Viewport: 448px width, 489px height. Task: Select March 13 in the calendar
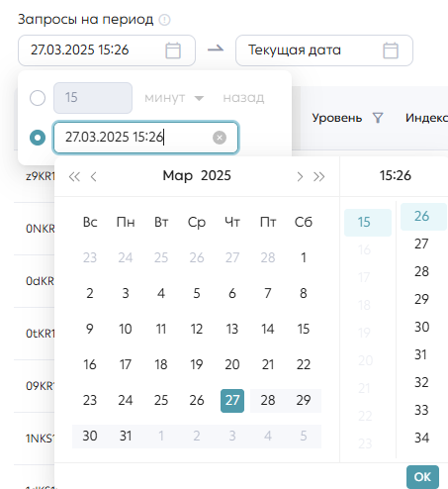coord(232,329)
